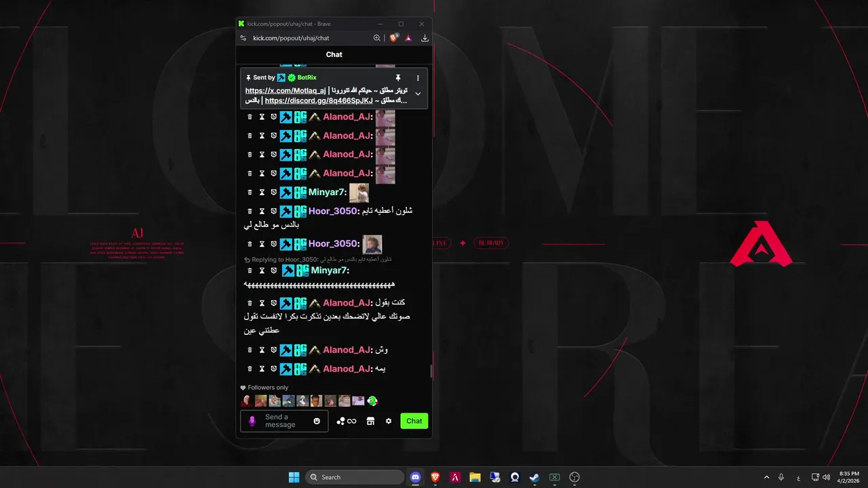This screenshot has width=868, height=488.
Task: Delete Minyar7's image message with trash icon
Action: (x=250, y=192)
